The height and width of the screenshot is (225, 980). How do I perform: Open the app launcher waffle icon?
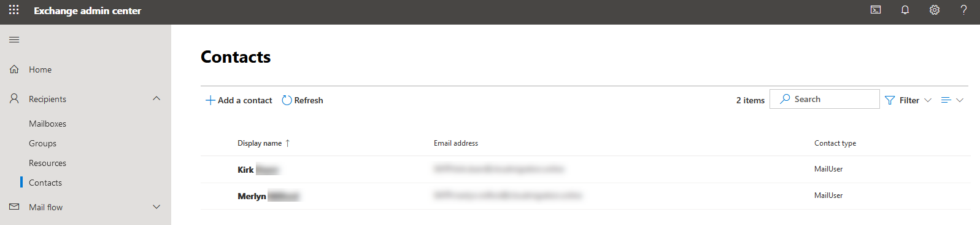tap(14, 10)
